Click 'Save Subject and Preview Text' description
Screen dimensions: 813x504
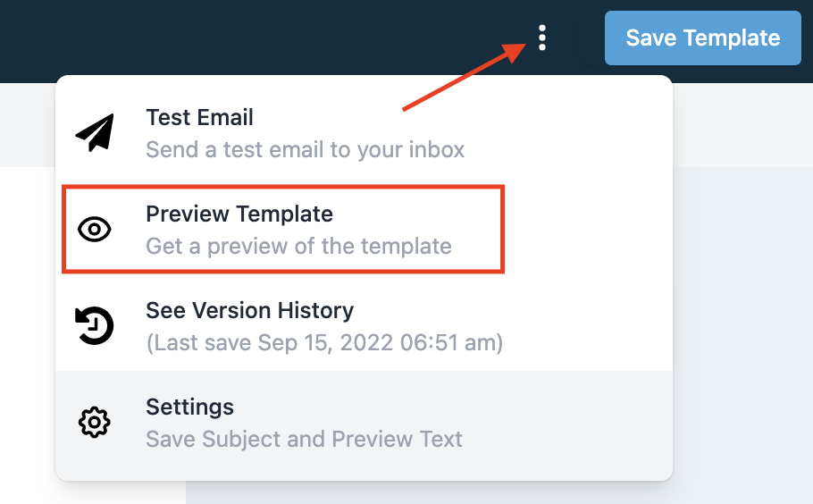304,439
